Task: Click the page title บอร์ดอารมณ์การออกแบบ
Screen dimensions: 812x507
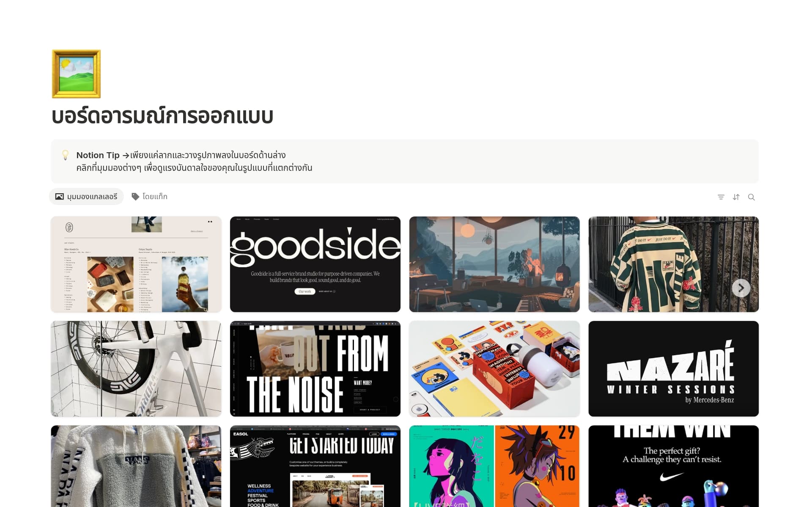Action: click(162, 116)
